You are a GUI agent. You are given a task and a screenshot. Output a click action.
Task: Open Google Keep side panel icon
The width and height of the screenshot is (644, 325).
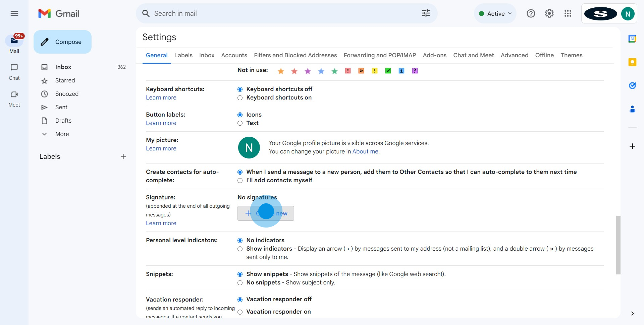[x=632, y=62]
